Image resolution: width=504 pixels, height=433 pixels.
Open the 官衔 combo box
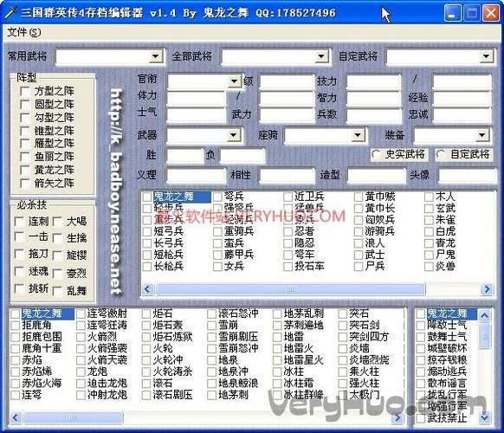(x=235, y=81)
